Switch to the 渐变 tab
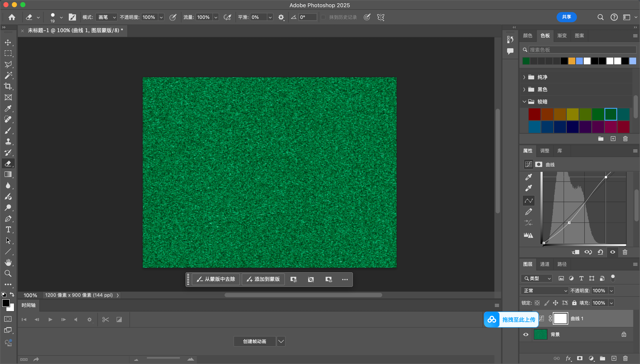Viewport: 640px width, 364px height. click(562, 36)
